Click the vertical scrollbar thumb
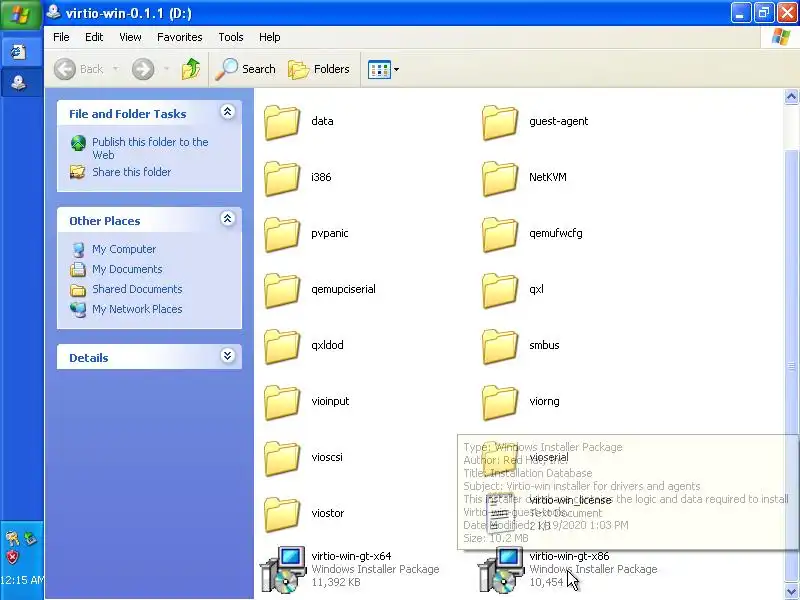 tap(791, 365)
